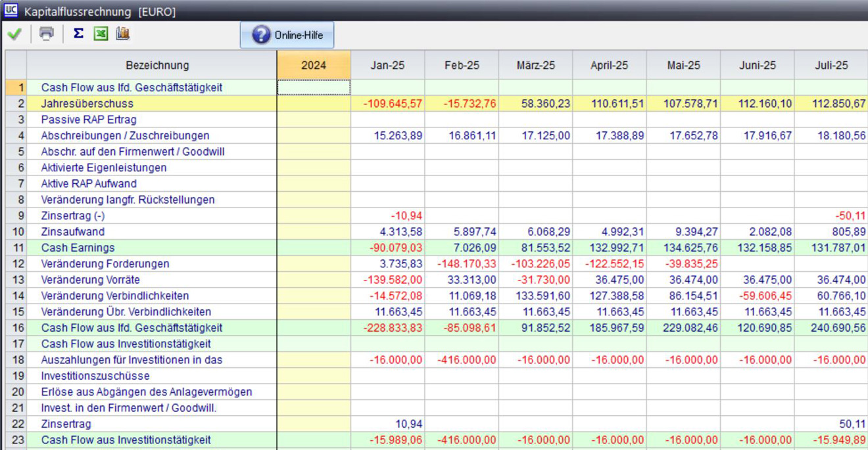Select the 2024 column header
Screen dimensions: 868x450
click(314, 65)
